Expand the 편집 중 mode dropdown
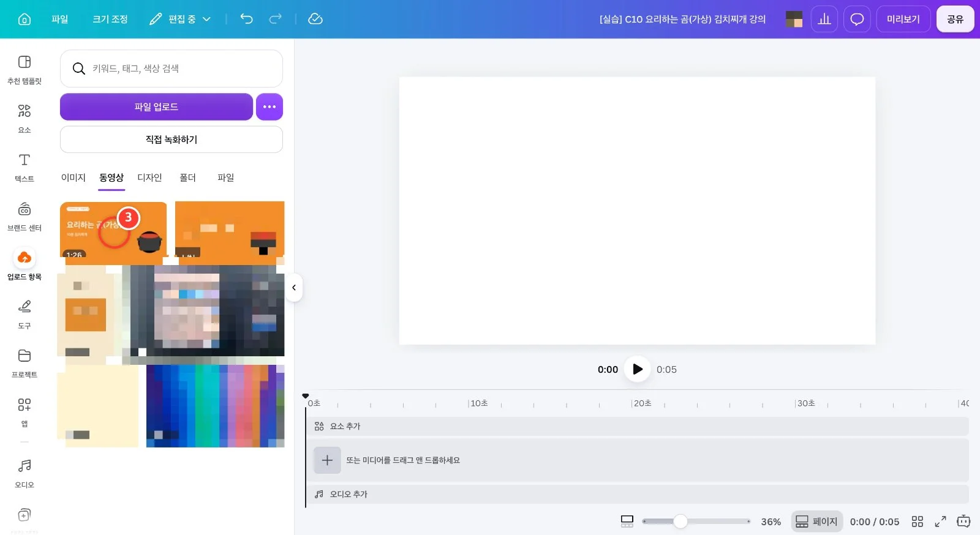The image size is (980, 535). (180, 19)
